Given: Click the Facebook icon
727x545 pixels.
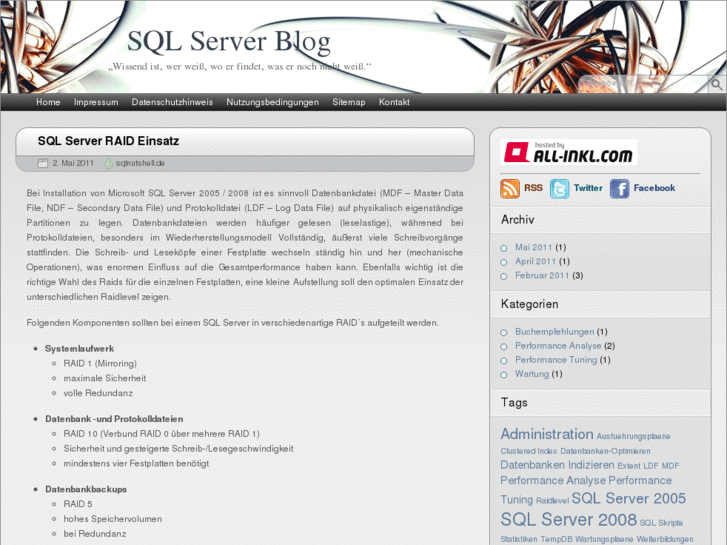Looking at the screenshot, I should pos(619,189).
